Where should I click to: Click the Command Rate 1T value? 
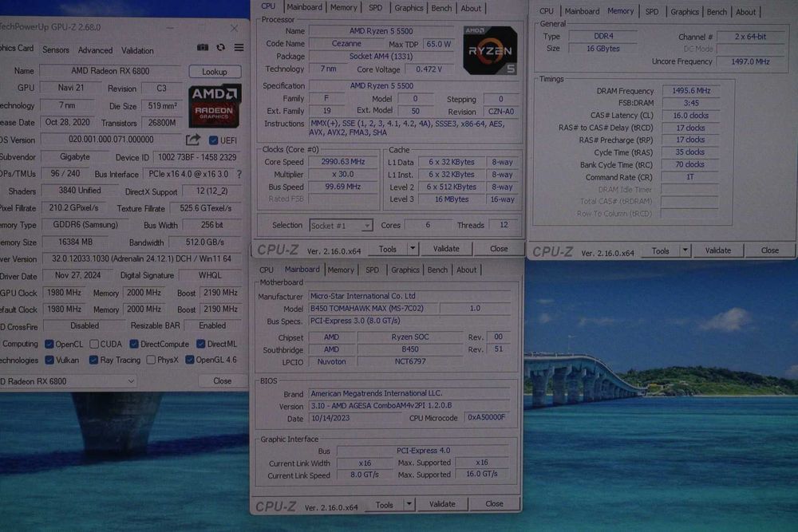690,177
